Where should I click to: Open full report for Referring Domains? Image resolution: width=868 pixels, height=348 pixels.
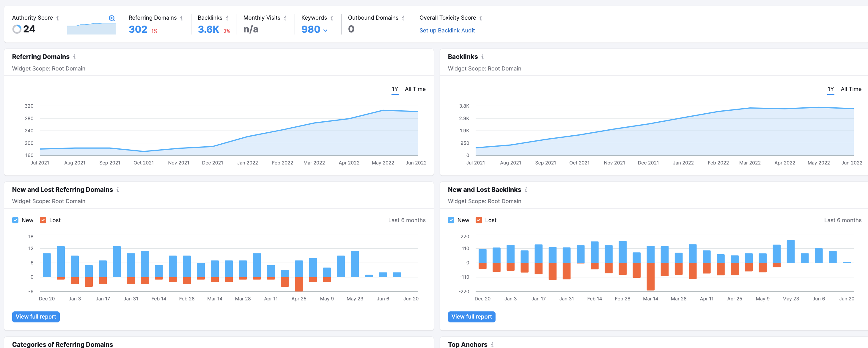coord(36,317)
